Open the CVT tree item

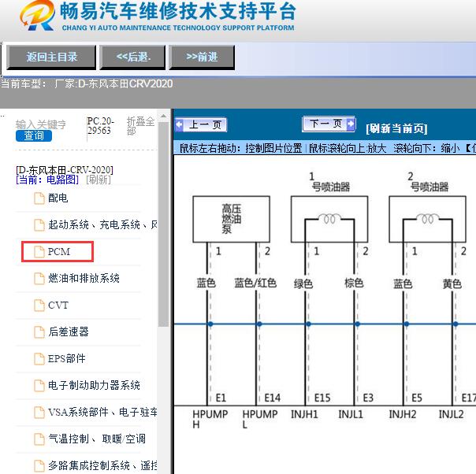pyautogui.click(x=58, y=305)
